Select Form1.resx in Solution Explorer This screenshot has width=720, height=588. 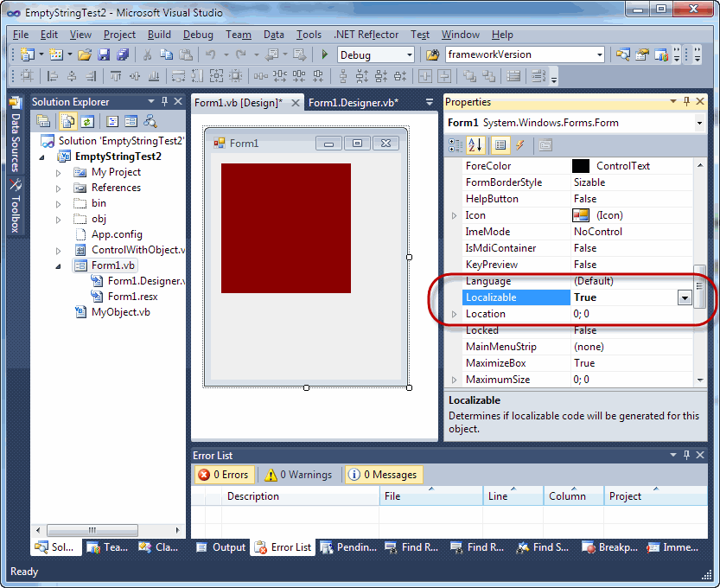click(x=132, y=297)
